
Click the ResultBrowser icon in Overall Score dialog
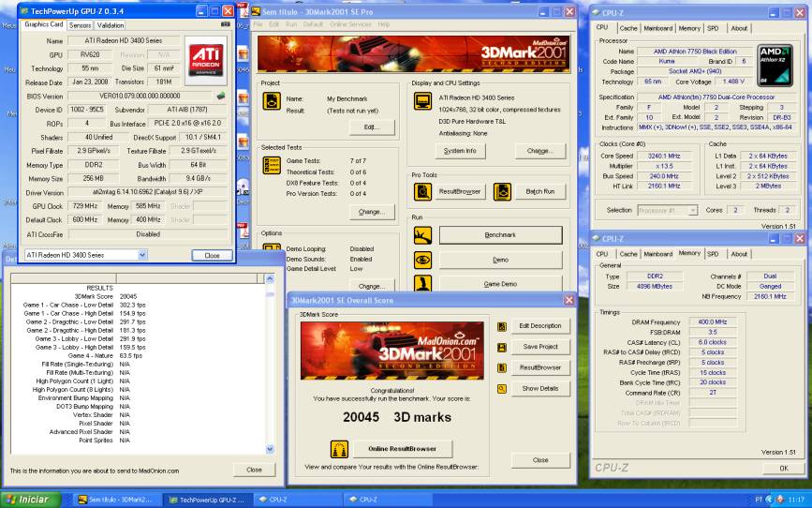click(x=501, y=368)
